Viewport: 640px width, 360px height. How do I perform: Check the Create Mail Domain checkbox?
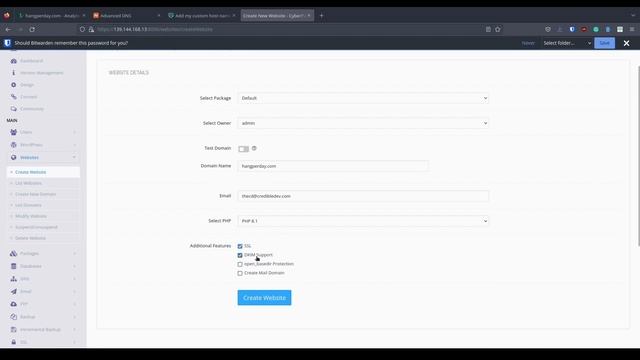[x=240, y=273]
